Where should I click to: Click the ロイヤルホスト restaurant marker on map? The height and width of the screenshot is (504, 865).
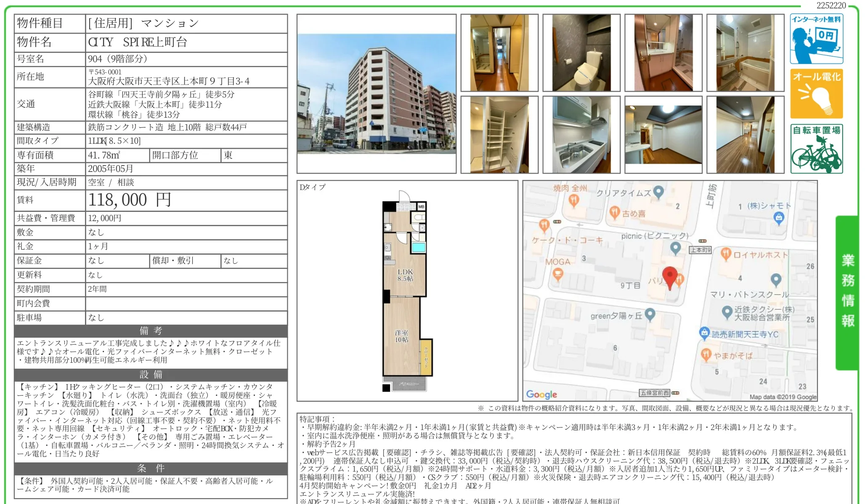[726, 254]
